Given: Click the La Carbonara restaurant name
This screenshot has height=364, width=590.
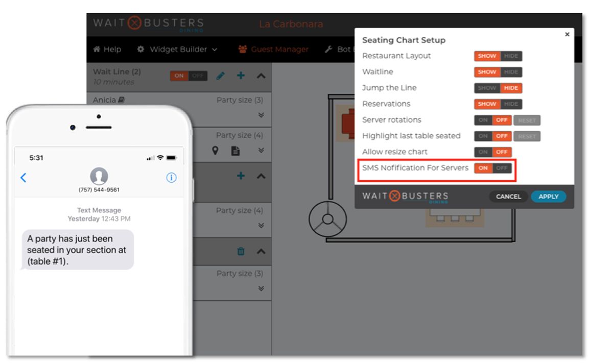Looking at the screenshot, I should [291, 24].
